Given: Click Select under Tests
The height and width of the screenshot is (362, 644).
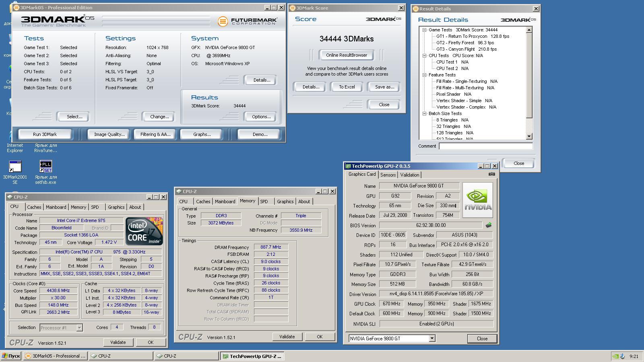Looking at the screenshot, I should [74, 117].
